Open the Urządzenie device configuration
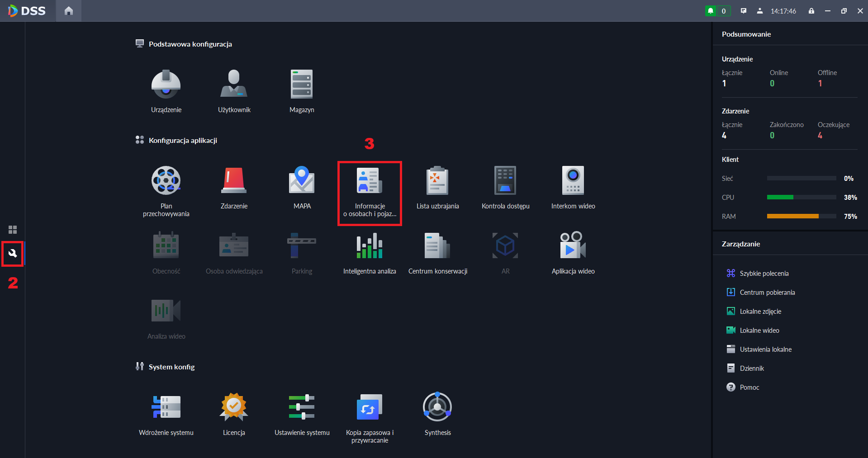868x458 pixels. click(x=166, y=90)
